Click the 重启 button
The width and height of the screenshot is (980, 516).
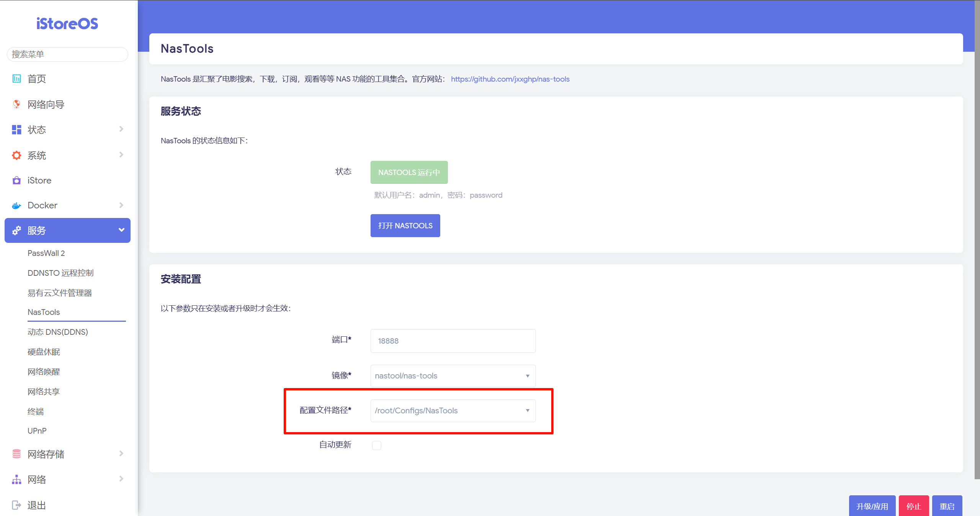pos(947,506)
